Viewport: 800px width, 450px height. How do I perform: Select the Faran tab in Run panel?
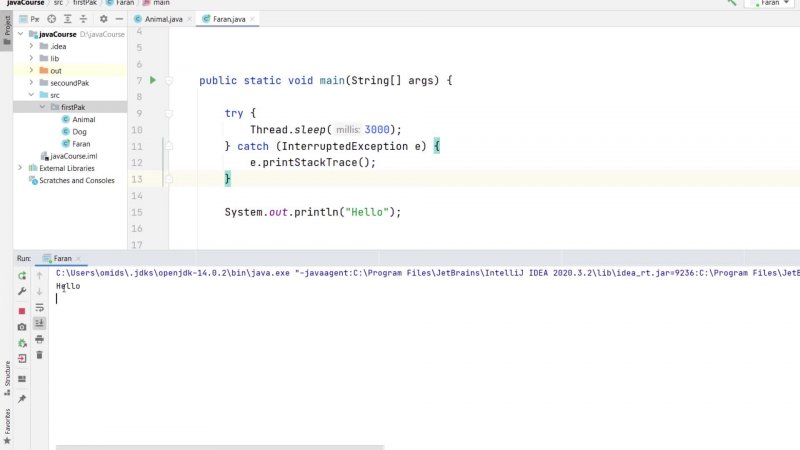(62, 258)
